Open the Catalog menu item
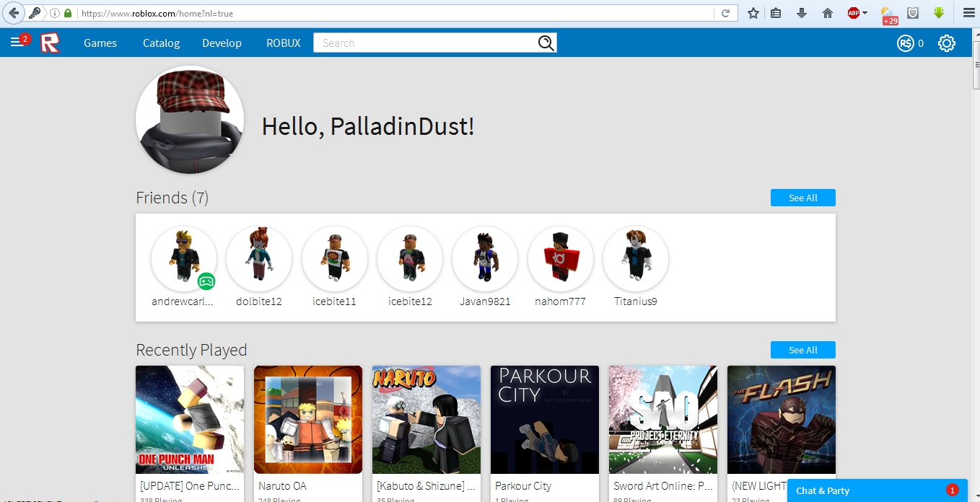This screenshot has height=502, width=980. (x=161, y=43)
